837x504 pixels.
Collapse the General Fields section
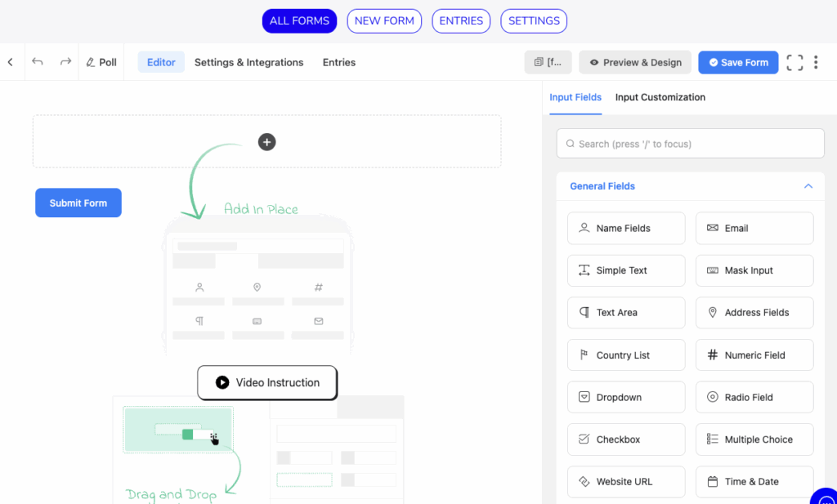tap(808, 186)
